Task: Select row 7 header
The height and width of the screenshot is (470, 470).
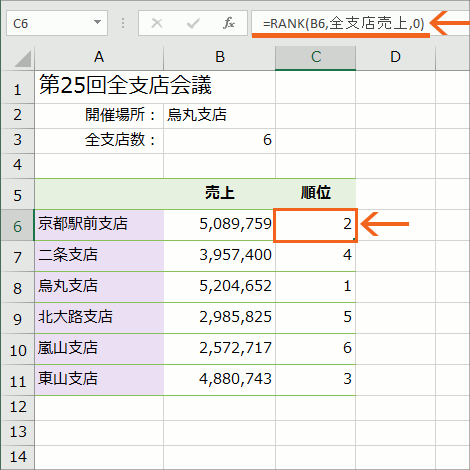Action: point(17,256)
